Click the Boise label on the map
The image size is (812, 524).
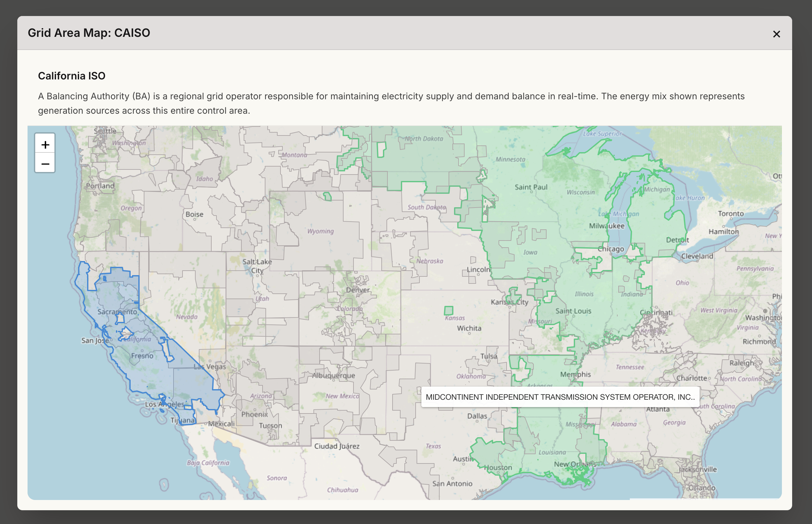pyautogui.click(x=194, y=214)
